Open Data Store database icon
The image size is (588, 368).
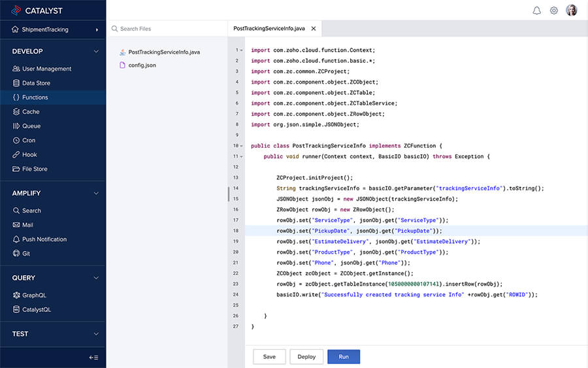[x=16, y=83]
